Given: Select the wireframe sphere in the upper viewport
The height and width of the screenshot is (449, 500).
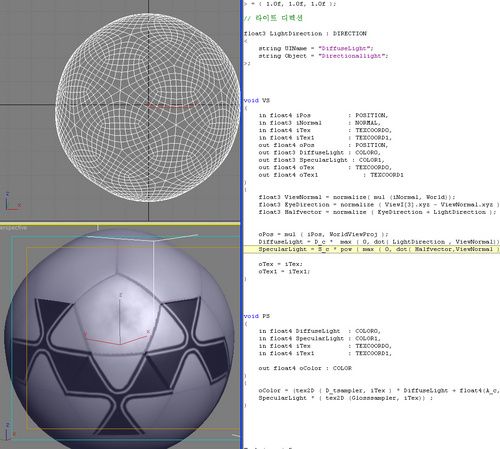Looking at the screenshot, I should 148,107.
